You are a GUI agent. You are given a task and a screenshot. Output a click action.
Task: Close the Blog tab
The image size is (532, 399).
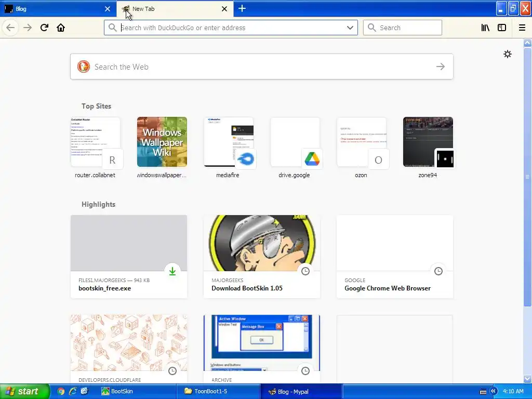[x=107, y=9]
